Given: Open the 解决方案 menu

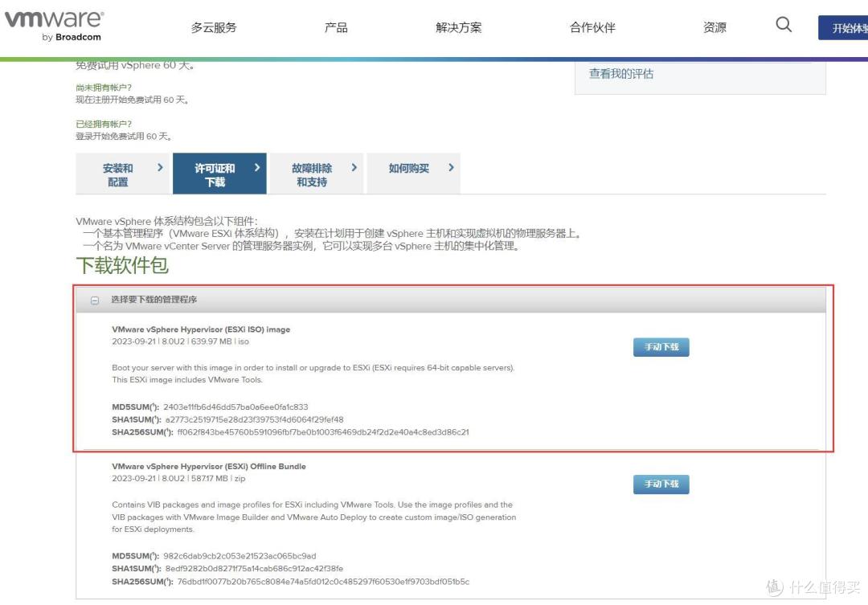Looking at the screenshot, I should pyautogui.click(x=458, y=27).
